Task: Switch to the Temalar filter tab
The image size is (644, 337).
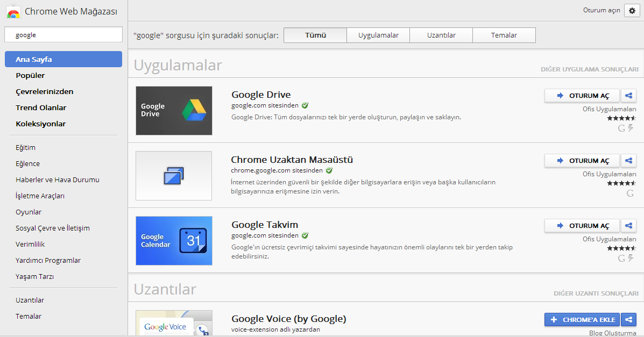Action: [504, 35]
